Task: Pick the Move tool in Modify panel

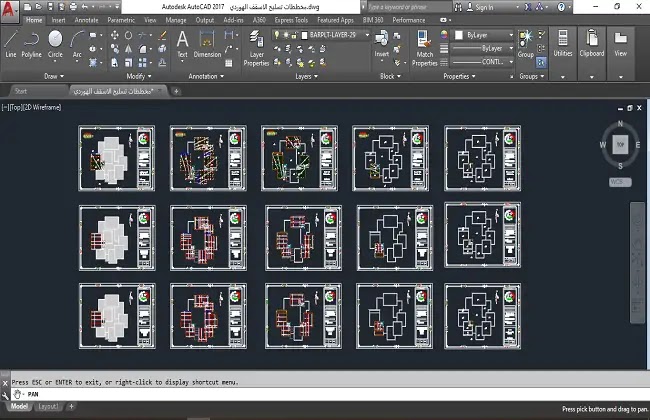Action: pos(115,35)
